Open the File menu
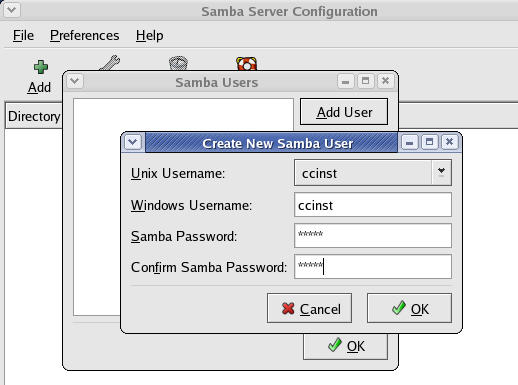 (23, 35)
